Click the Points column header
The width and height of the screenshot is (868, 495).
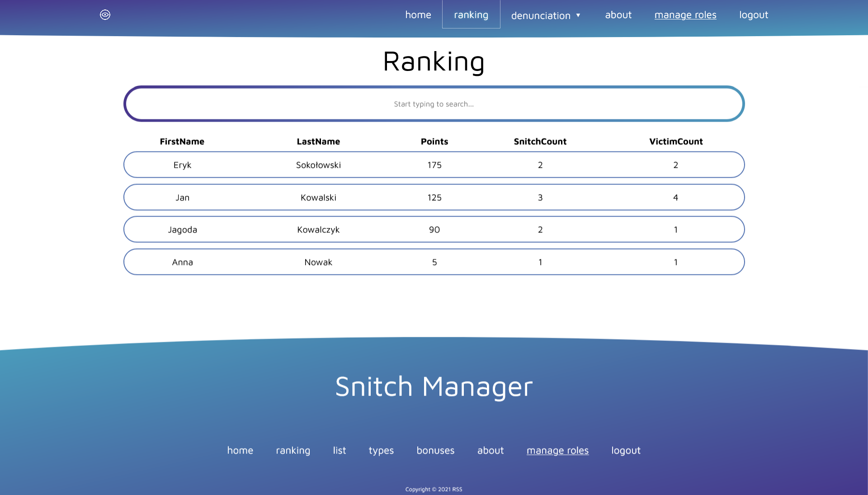(x=434, y=141)
